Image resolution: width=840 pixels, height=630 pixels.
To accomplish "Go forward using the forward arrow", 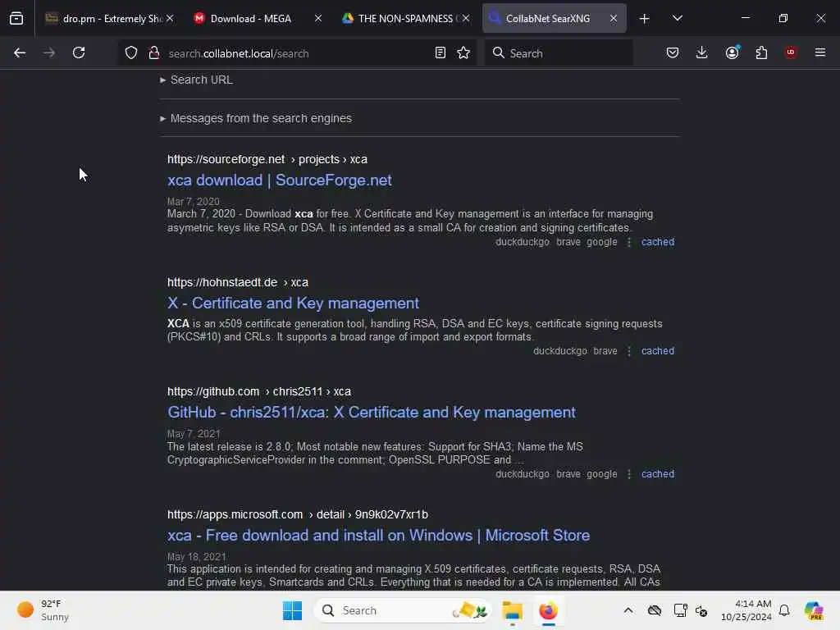I will point(48,52).
